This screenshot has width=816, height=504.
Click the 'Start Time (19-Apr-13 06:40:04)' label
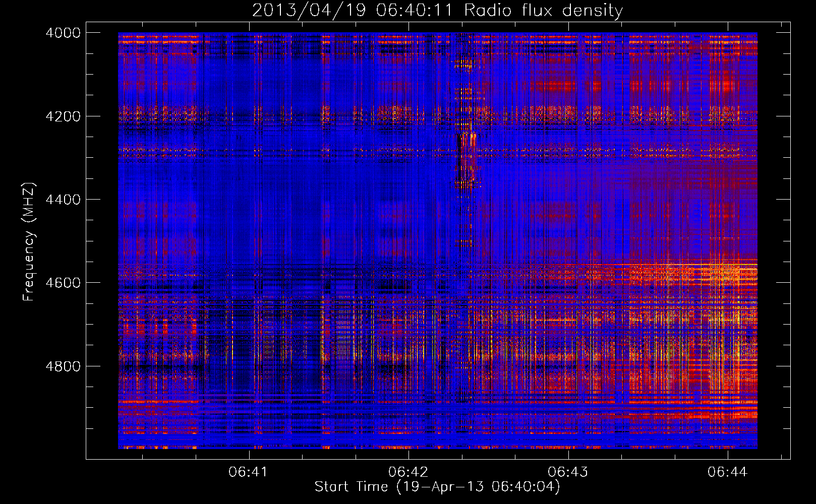click(437, 487)
